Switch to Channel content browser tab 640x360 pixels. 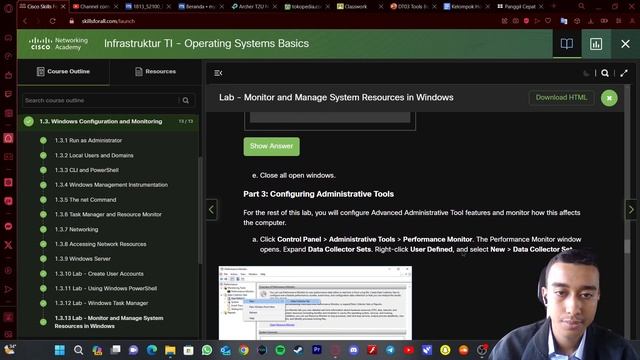pos(95,7)
